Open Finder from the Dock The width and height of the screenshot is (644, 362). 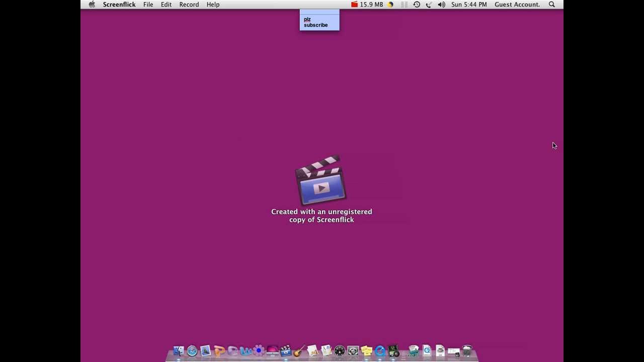pos(178,350)
